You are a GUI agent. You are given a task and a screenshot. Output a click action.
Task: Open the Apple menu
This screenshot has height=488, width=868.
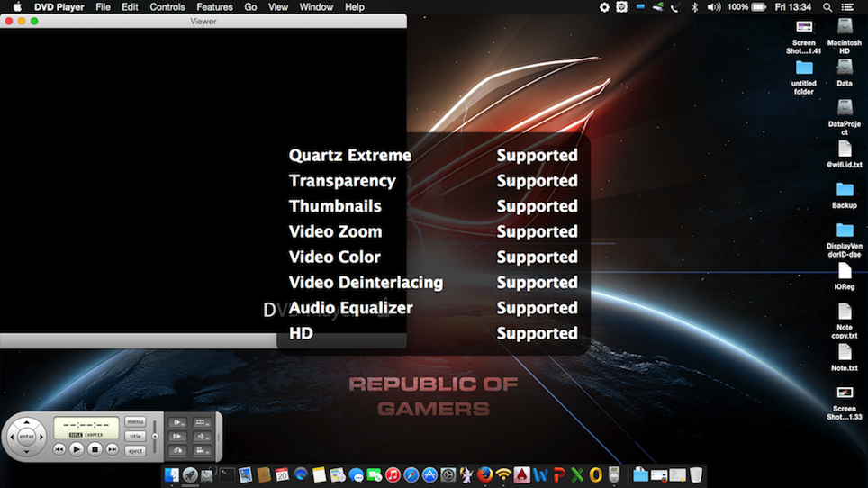tap(17, 7)
